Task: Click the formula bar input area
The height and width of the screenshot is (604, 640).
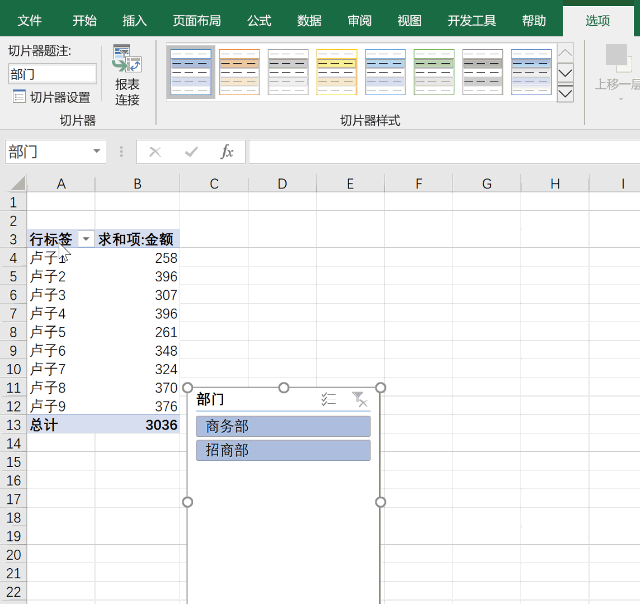Action: (x=444, y=152)
